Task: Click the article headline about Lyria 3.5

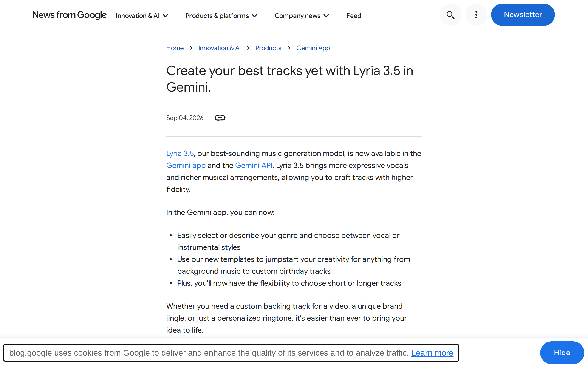Action: click(x=290, y=79)
